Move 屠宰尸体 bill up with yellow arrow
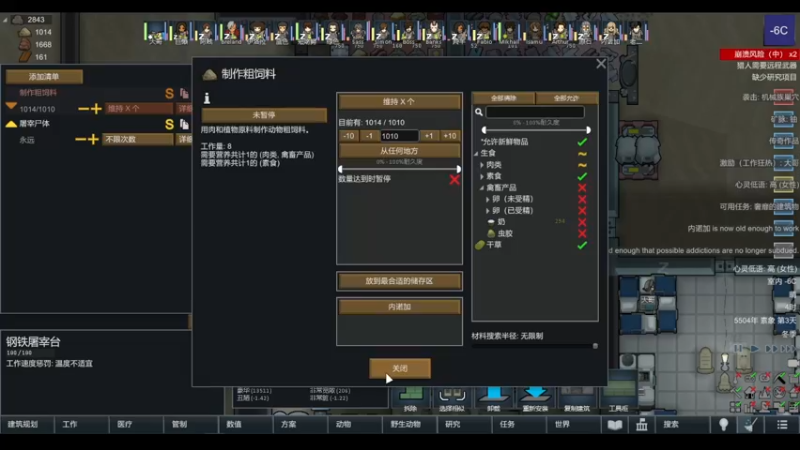Image resolution: width=800 pixels, height=450 pixels. point(11,123)
